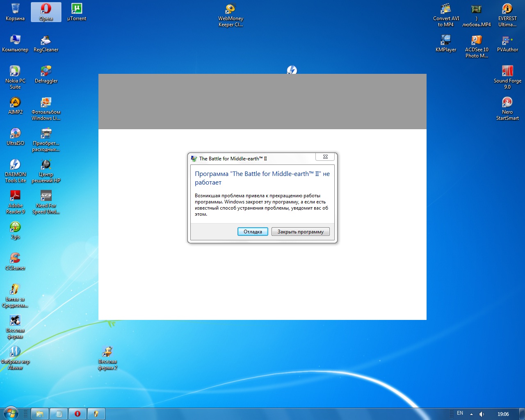Viewport: 525px width, 420px height.
Task: Select the Компьютер desktop icon
Action: tap(15, 43)
